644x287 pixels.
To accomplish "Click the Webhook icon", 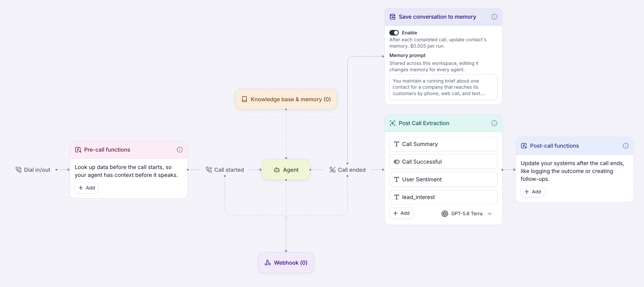I will pyautogui.click(x=267, y=262).
